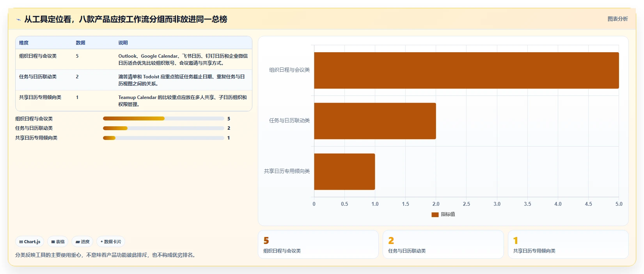Image resolution: width=644 pixels, height=274 pixels.
Task: Click the x-axis tick 2.5
Action: coord(467,204)
